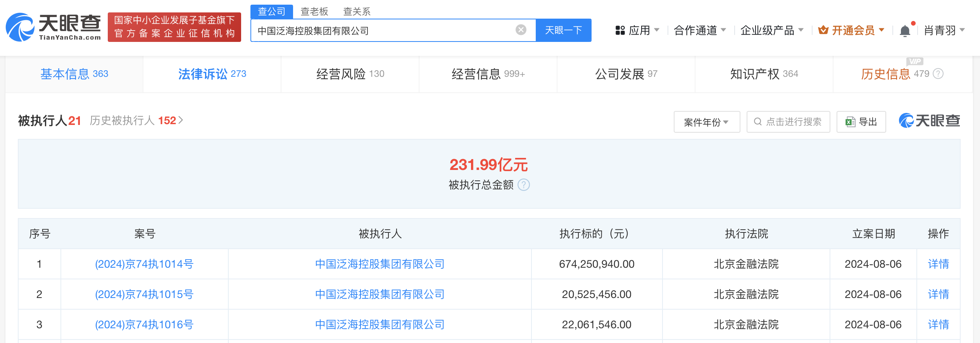Open the 法律诉讼 tab
Image resolution: width=980 pixels, height=343 pixels.
tap(212, 74)
